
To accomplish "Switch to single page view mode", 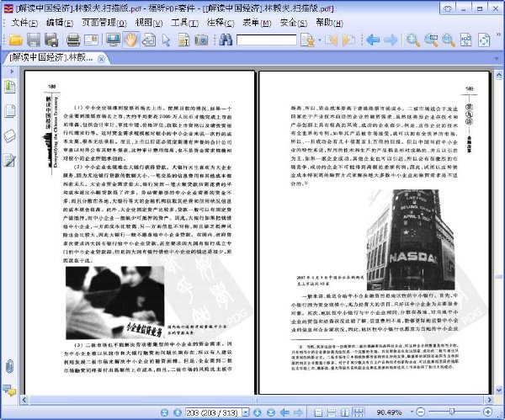I will tap(318, 412).
